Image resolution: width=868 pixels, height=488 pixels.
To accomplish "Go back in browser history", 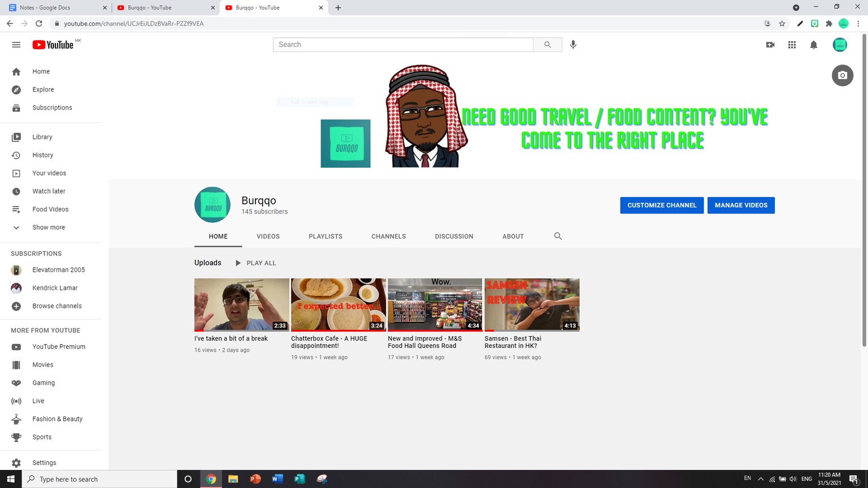I will [10, 24].
